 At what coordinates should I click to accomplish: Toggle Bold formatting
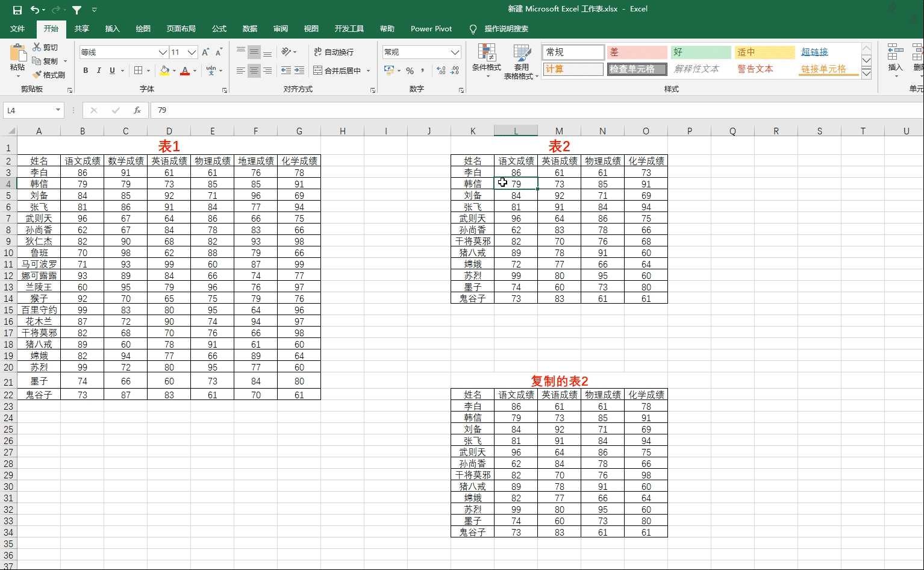86,70
